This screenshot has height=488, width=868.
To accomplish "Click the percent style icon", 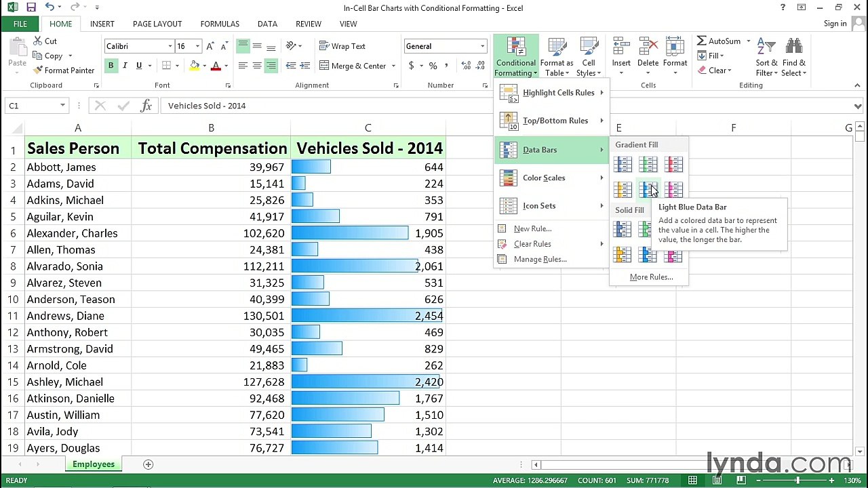I will (433, 66).
